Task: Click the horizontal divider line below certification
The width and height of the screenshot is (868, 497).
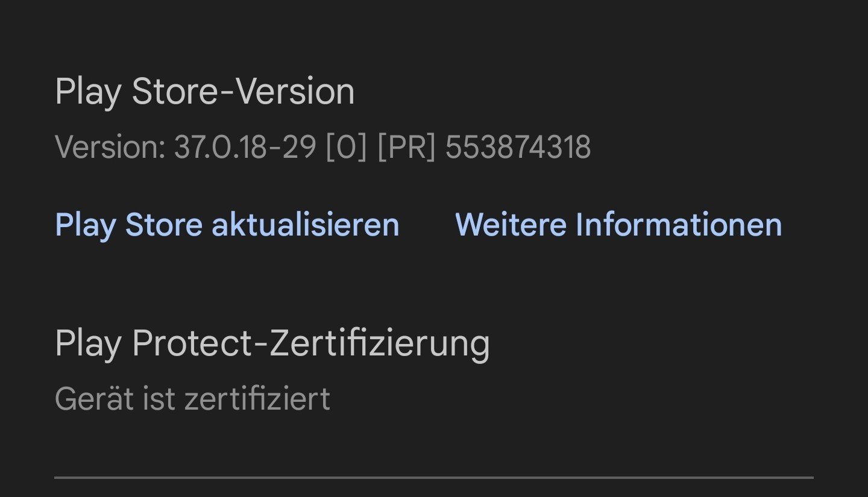Action: click(434, 478)
